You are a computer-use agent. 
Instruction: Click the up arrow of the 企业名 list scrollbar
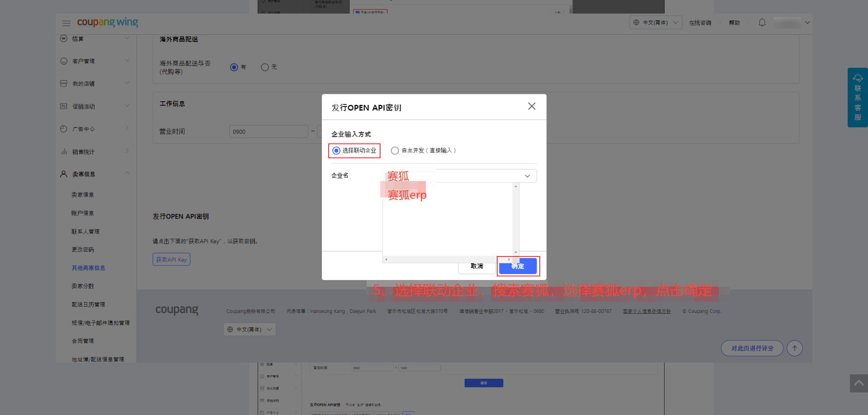(516, 187)
